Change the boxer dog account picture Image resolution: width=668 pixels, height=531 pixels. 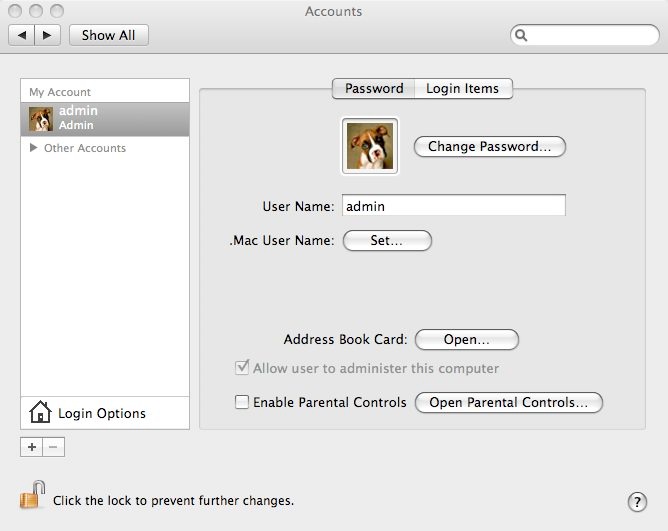(x=370, y=146)
